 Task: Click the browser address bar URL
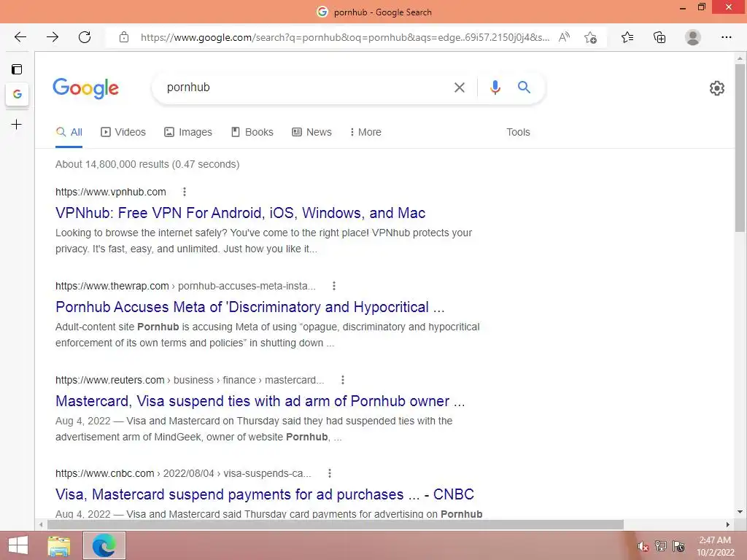click(345, 38)
